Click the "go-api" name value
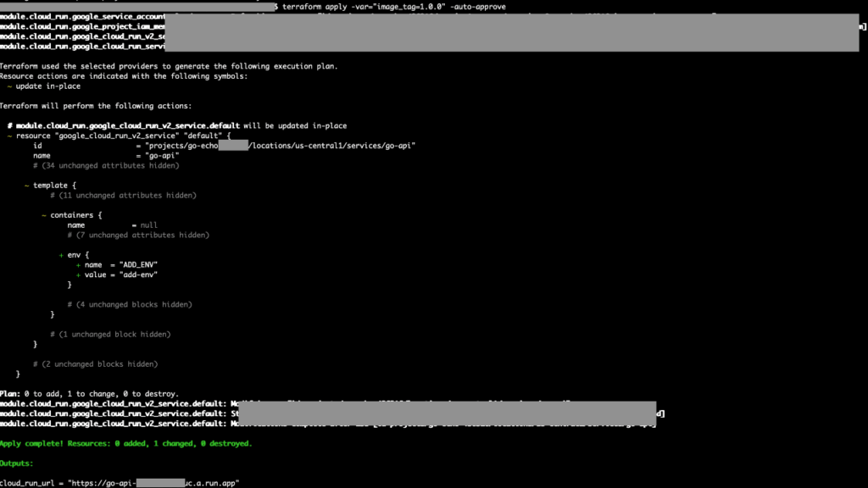 click(x=162, y=156)
